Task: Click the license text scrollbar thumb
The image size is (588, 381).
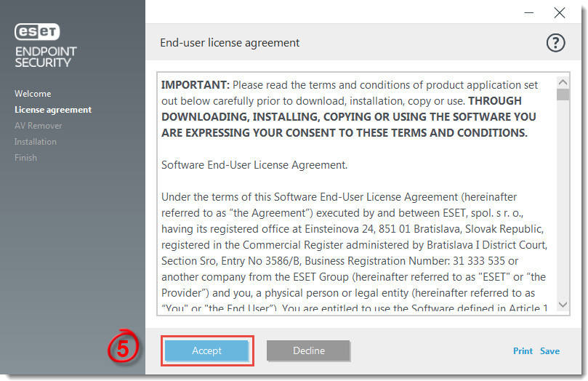Action: pos(563,95)
